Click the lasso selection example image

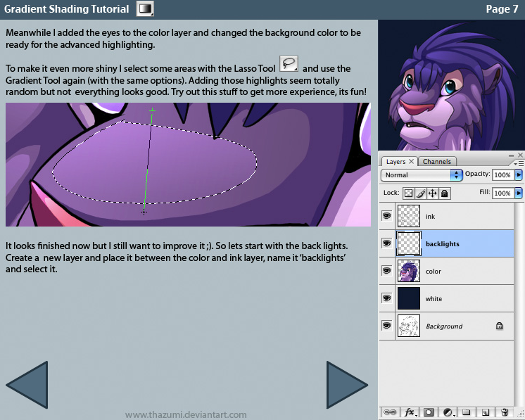coord(188,165)
